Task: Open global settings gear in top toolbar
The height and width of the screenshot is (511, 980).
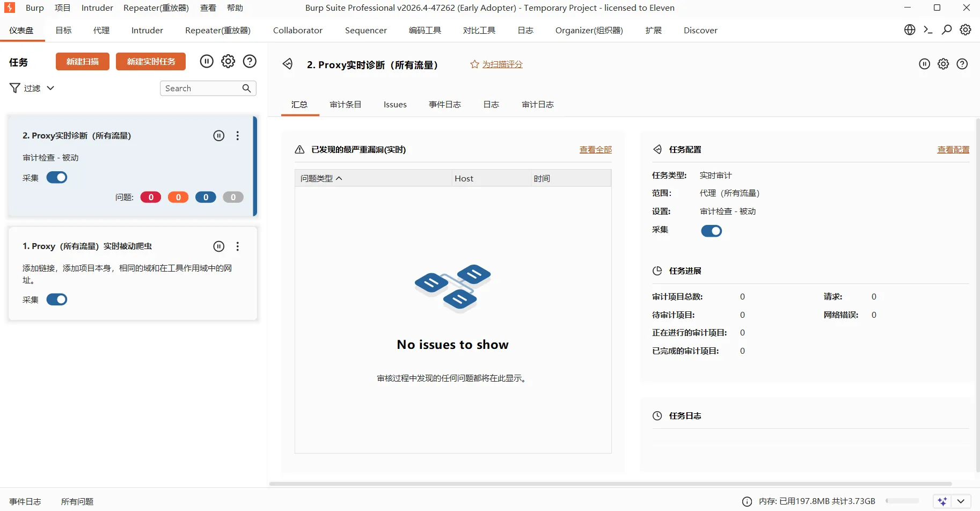Action: coord(966,30)
